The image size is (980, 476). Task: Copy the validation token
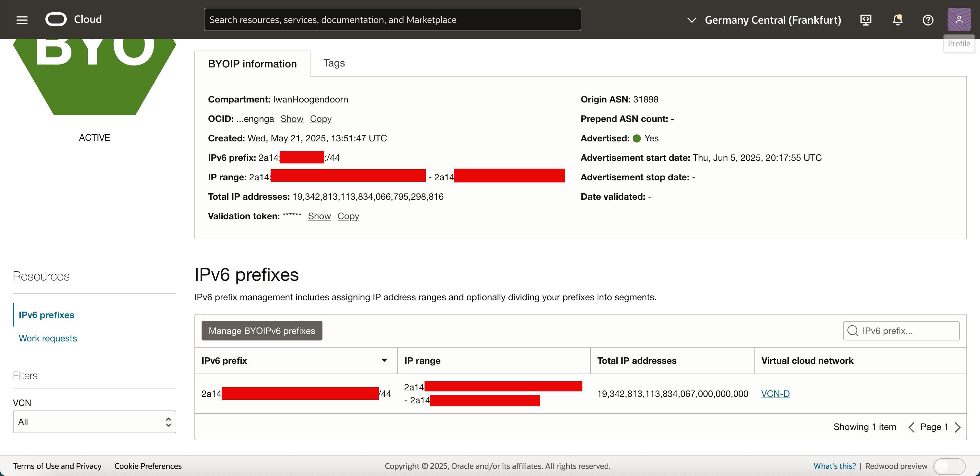pos(348,216)
